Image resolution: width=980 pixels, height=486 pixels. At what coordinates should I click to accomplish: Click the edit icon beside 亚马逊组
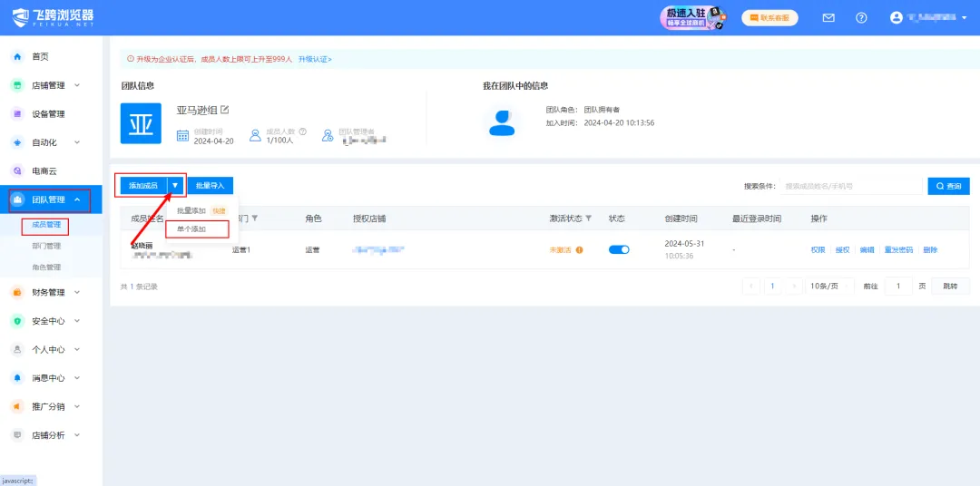[225, 110]
